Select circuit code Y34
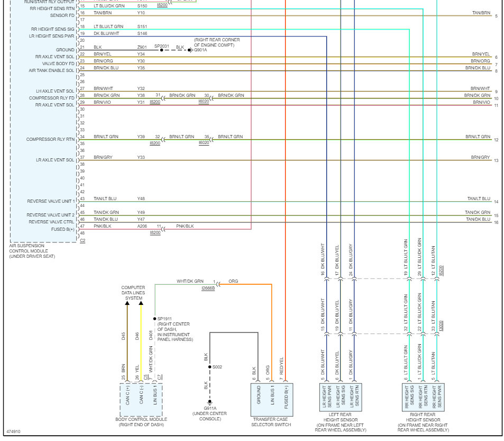The height and width of the screenshot is (441, 504). tap(141, 54)
